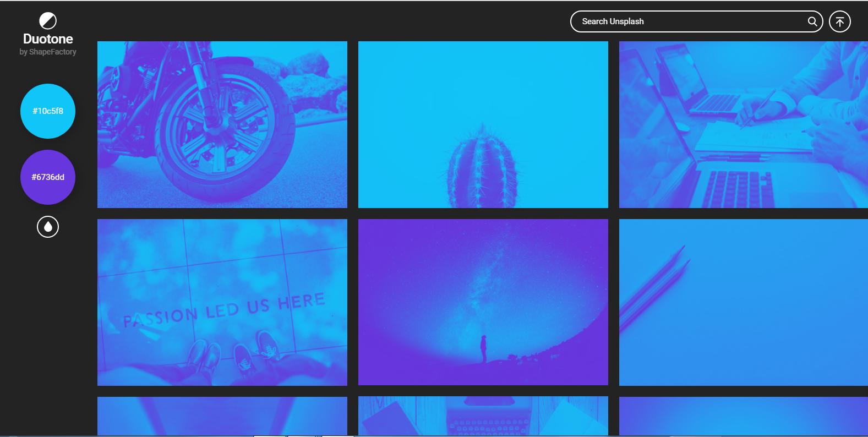Open the cactus duotone image

pyautogui.click(x=483, y=124)
